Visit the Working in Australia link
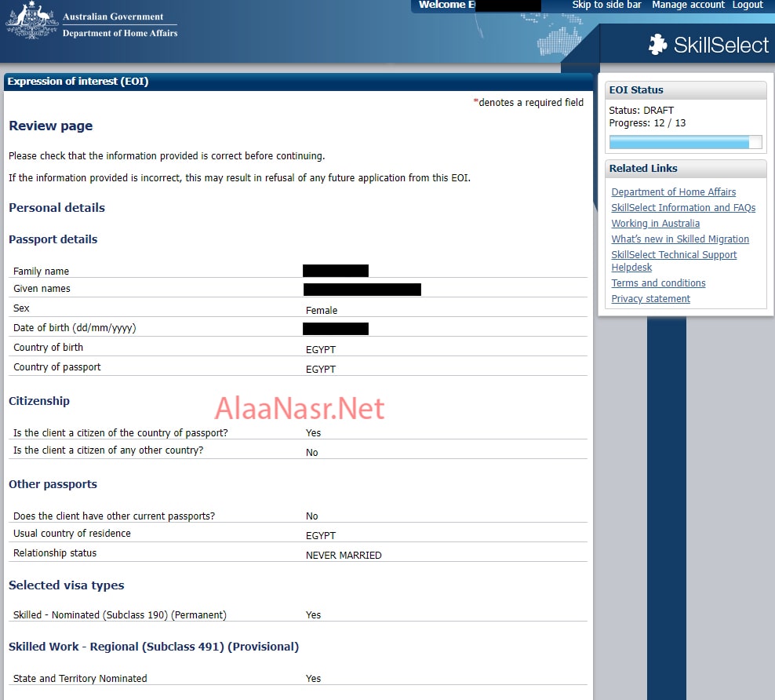 655,224
